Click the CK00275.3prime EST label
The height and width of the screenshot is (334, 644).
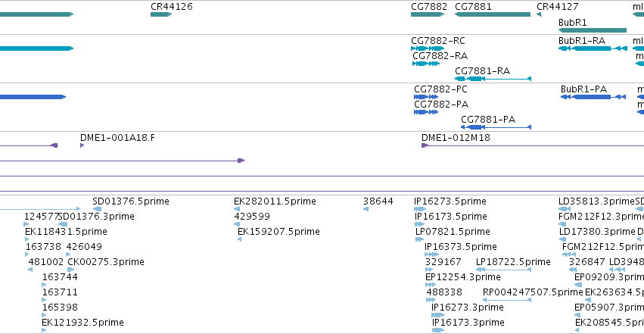tap(106, 262)
